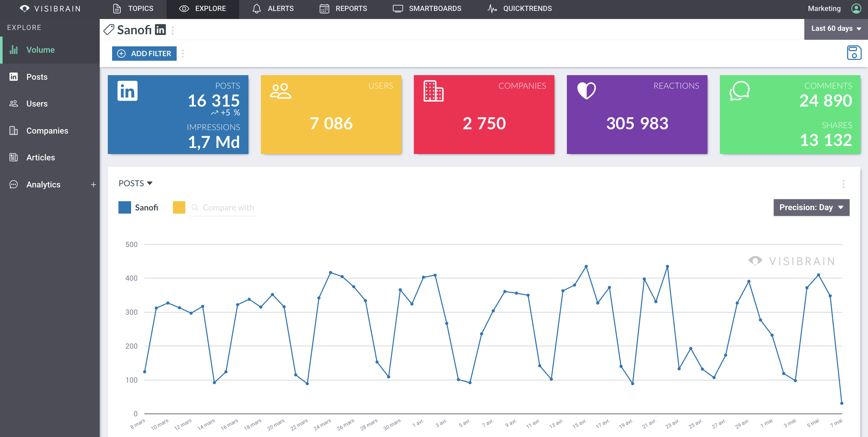The image size is (868, 437).
Task: Click the 1,7 Md impressions value
Action: 214,142
